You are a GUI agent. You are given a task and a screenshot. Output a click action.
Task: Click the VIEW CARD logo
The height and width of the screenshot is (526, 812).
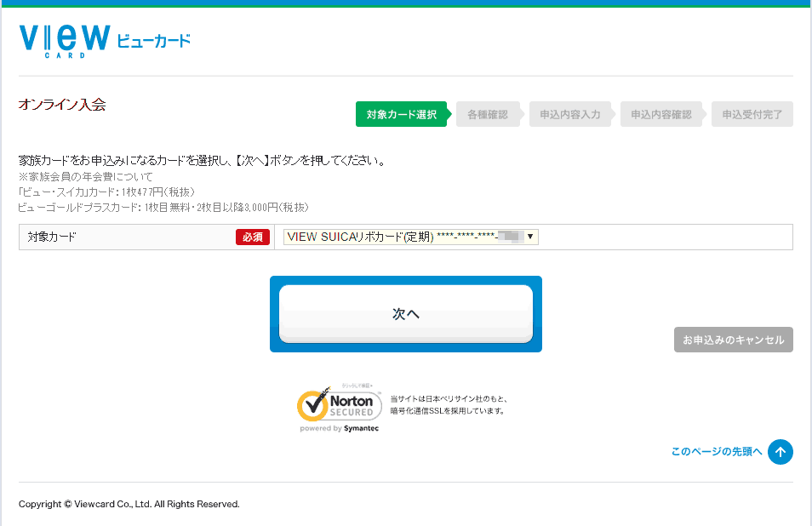65,39
